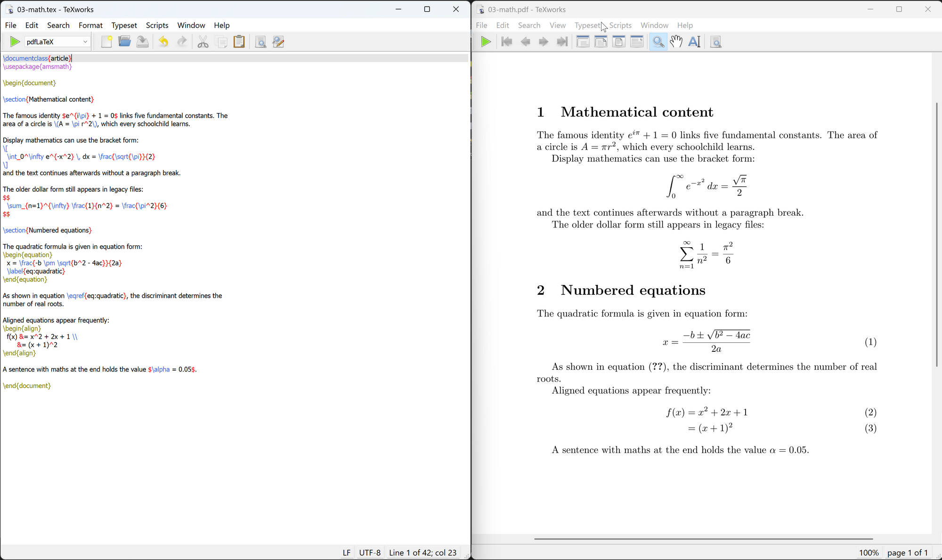Open the editor Window menu
Image resolution: width=942 pixels, height=560 pixels.
(x=191, y=25)
